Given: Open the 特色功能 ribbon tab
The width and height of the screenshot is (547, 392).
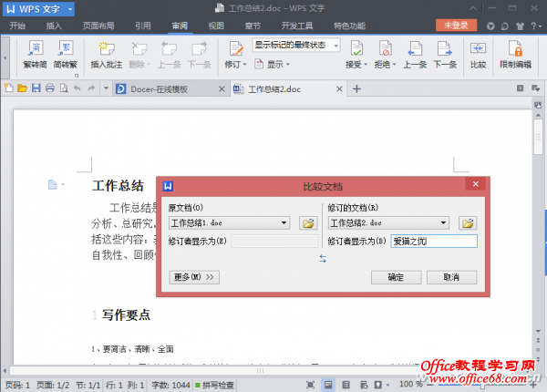Looking at the screenshot, I should tap(349, 26).
